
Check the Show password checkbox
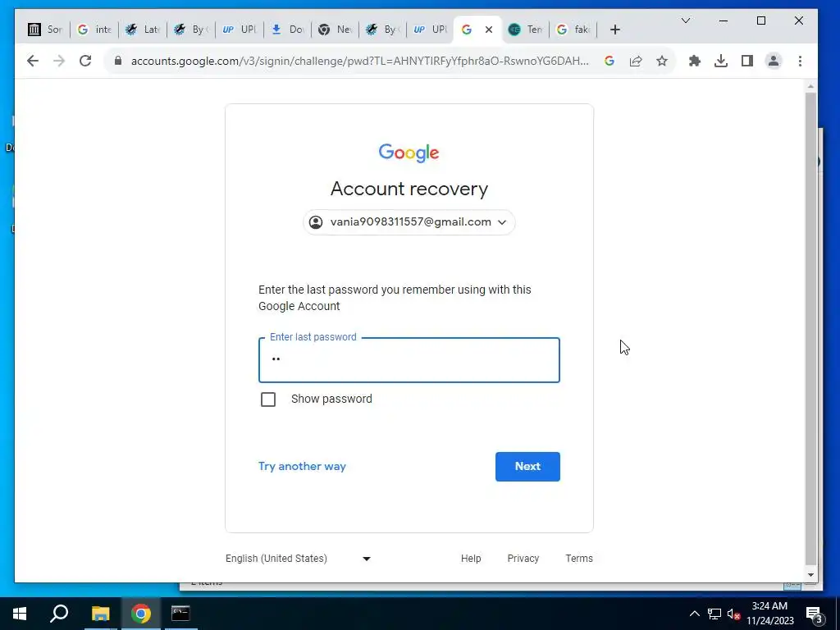pos(268,399)
